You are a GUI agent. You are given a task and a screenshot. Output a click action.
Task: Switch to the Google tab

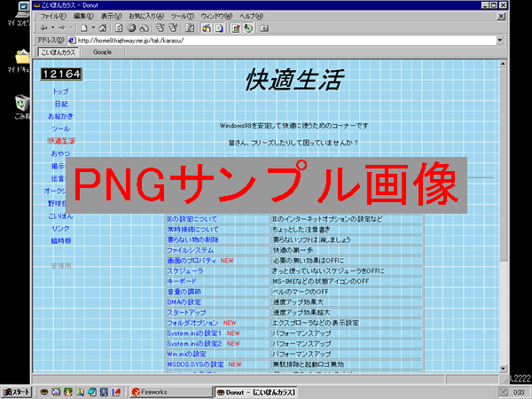(102, 52)
